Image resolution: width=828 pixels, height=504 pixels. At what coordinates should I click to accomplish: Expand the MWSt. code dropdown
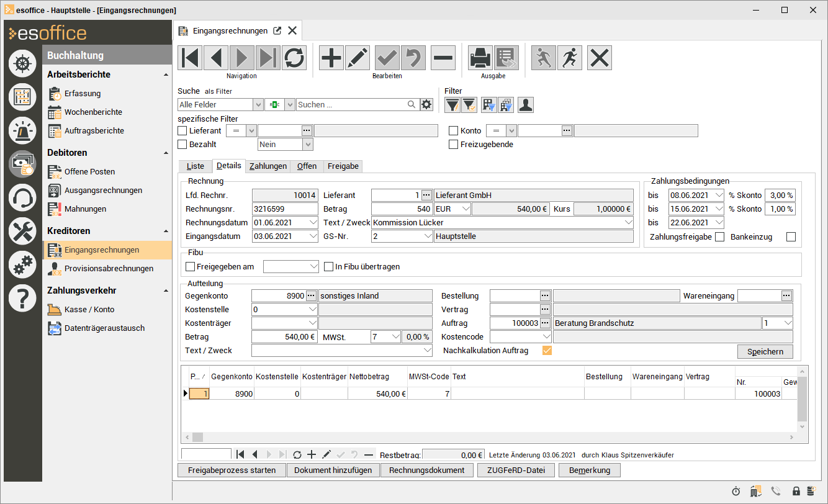click(x=395, y=337)
